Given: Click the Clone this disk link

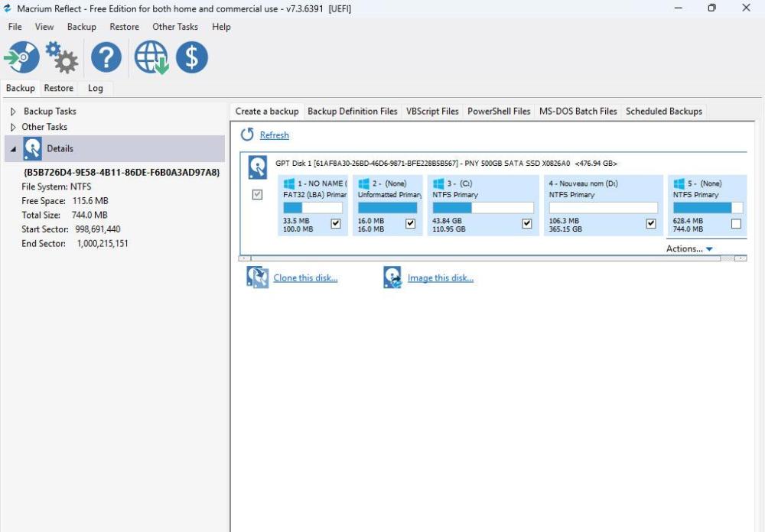Looking at the screenshot, I should click(x=305, y=278).
